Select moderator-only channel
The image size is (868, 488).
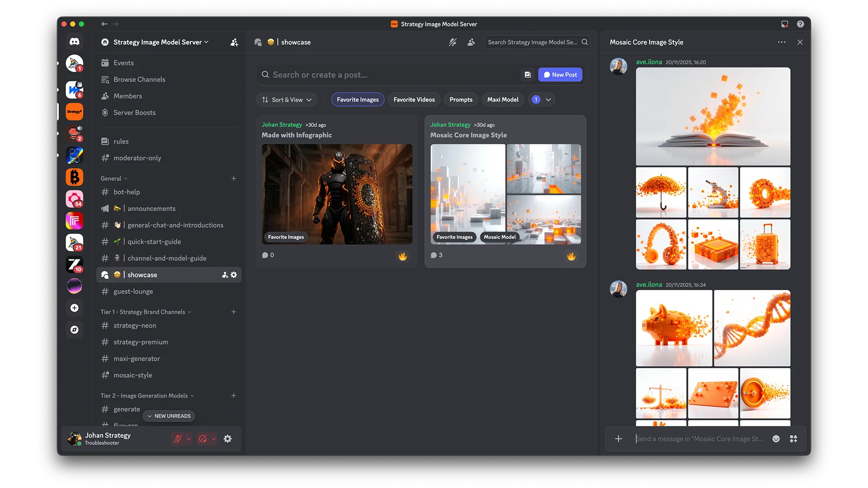click(169, 158)
